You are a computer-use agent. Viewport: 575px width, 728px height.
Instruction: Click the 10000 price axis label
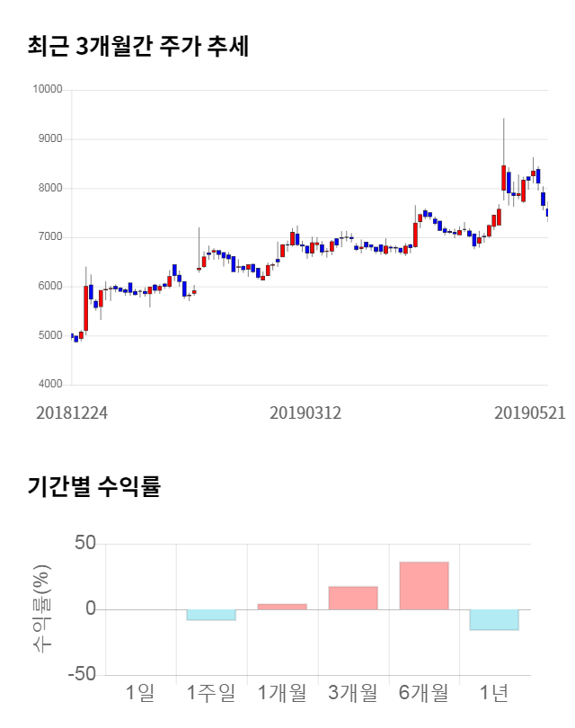click(x=47, y=90)
